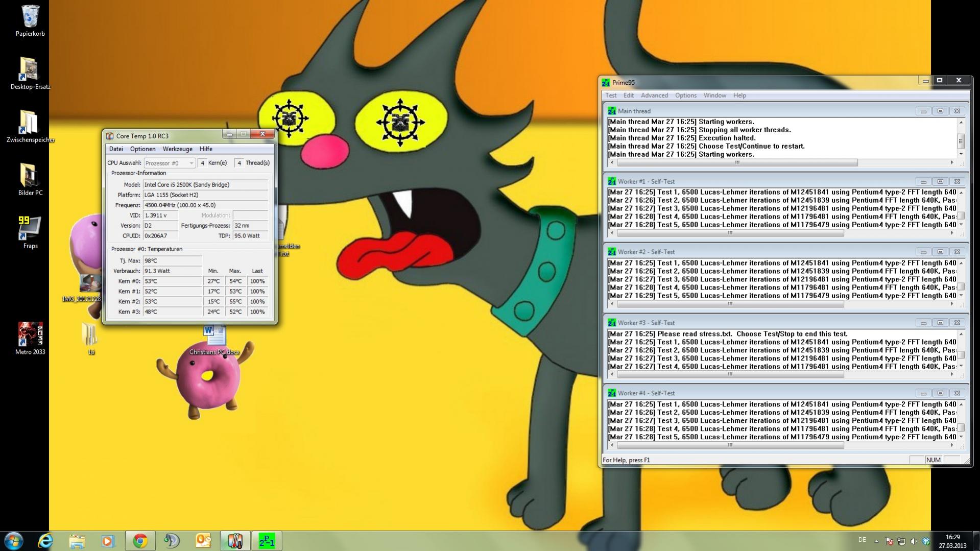The width and height of the screenshot is (980, 551).
Task: Click the Windows Start orb
Action: tap(14, 541)
